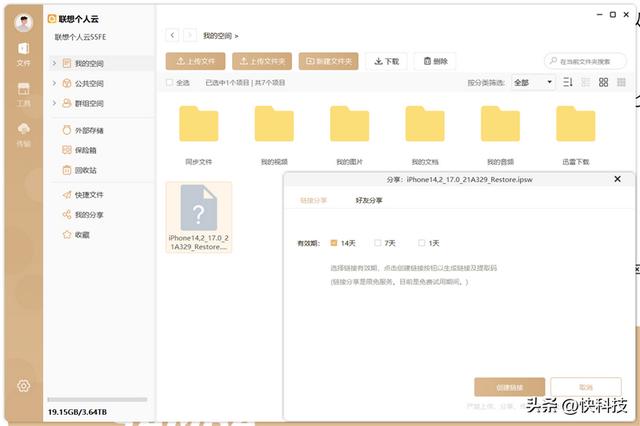Open the 传输 transfer section
The width and height of the screenshot is (640, 426).
click(x=23, y=135)
